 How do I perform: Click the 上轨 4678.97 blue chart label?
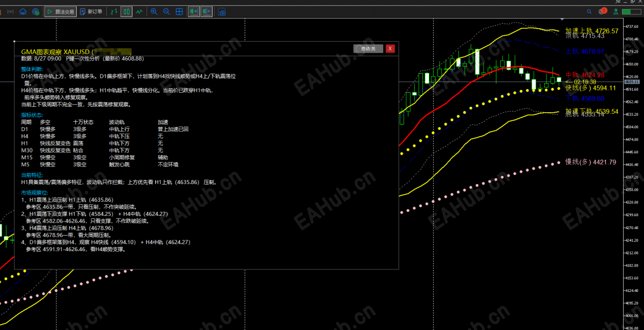pyautogui.click(x=586, y=52)
